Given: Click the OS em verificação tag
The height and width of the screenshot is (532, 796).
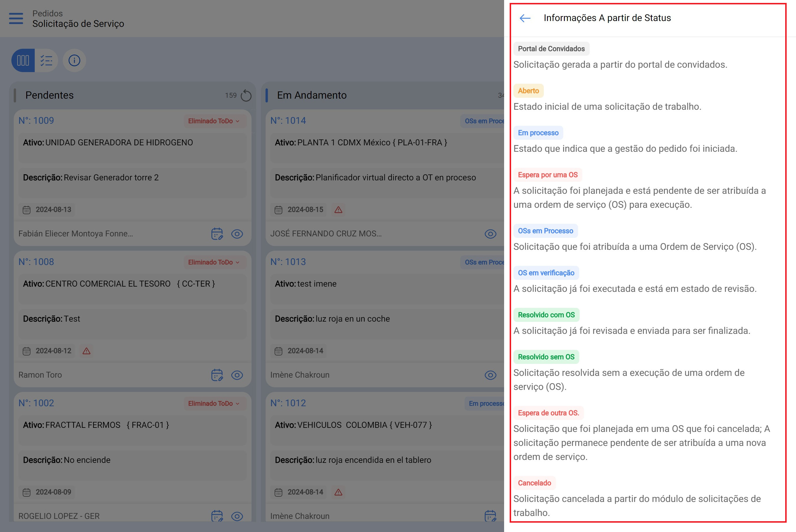Looking at the screenshot, I should tap(546, 273).
